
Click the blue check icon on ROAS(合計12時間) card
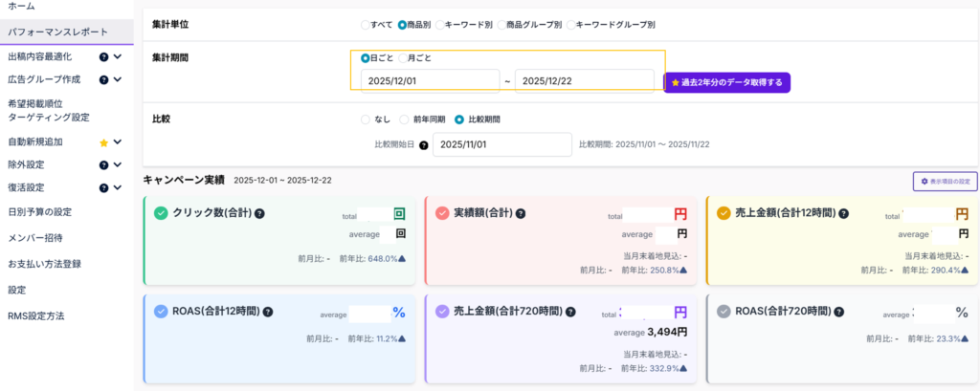point(161,311)
